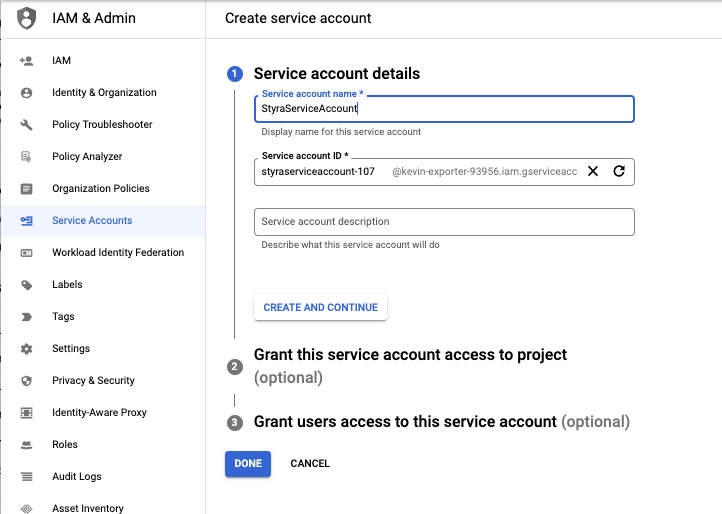Click the Service account description field
The height and width of the screenshot is (514, 722).
(444, 222)
